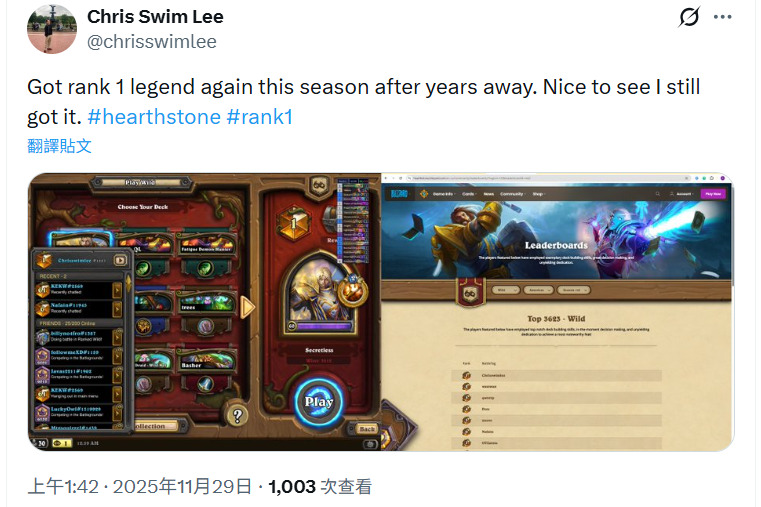Open the @chrisswimlee handle link
Image resolution: width=761 pixels, height=507 pixels.
[x=152, y=42]
